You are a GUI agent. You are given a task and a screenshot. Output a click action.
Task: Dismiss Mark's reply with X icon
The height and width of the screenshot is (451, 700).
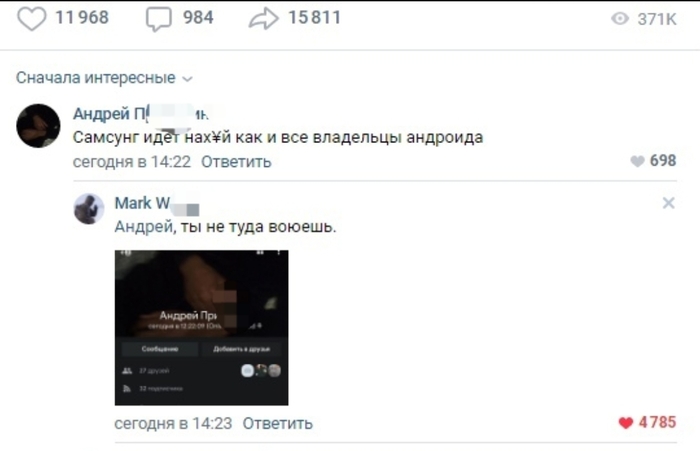click(668, 203)
